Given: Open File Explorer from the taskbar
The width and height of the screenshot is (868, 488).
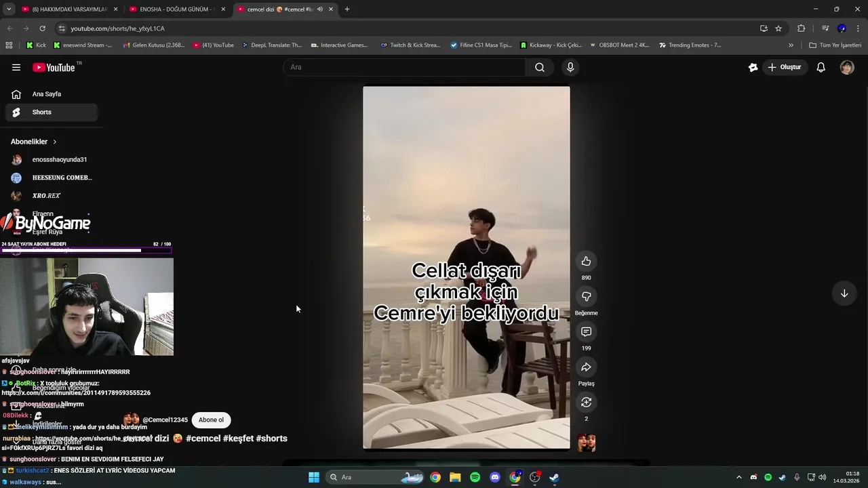Looking at the screenshot, I should click(455, 477).
